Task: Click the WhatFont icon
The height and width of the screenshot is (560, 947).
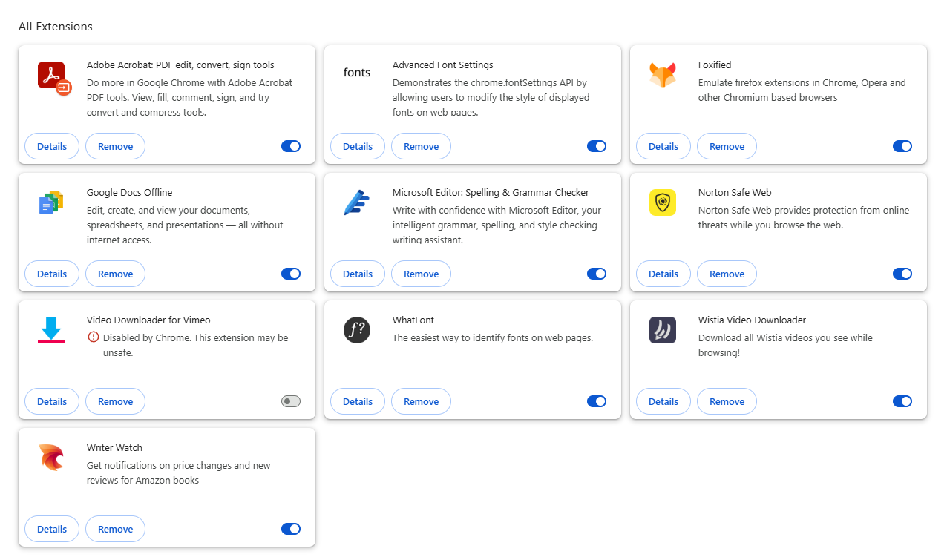Action: click(x=357, y=330)
